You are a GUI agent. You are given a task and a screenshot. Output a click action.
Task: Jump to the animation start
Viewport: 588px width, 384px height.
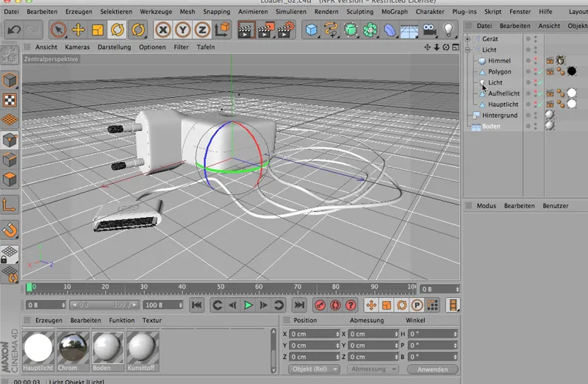(x=197, y=305)
